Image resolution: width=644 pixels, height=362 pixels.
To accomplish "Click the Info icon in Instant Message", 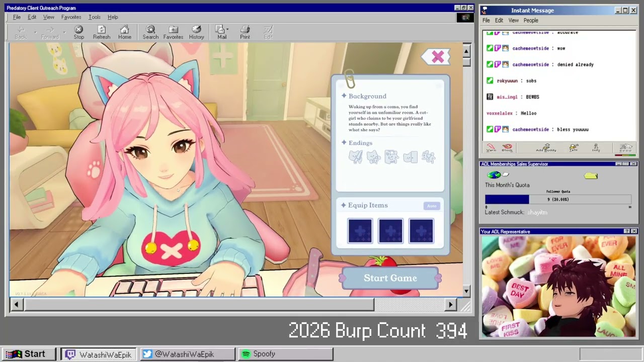I will (596, 148).
